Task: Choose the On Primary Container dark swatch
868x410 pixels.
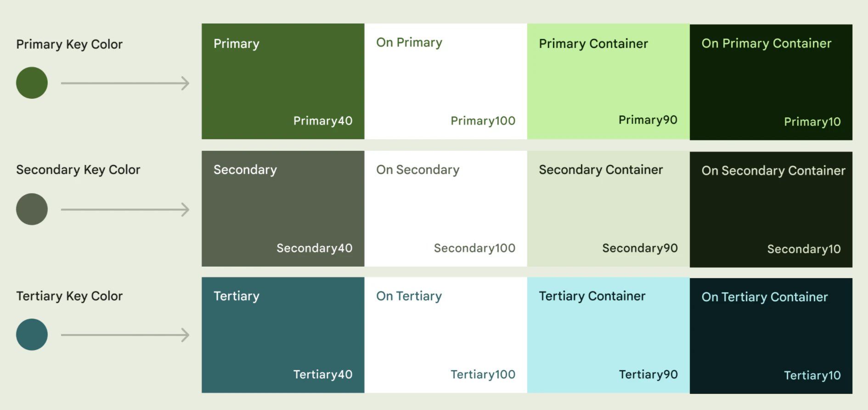Action: [x=771, y=82]
